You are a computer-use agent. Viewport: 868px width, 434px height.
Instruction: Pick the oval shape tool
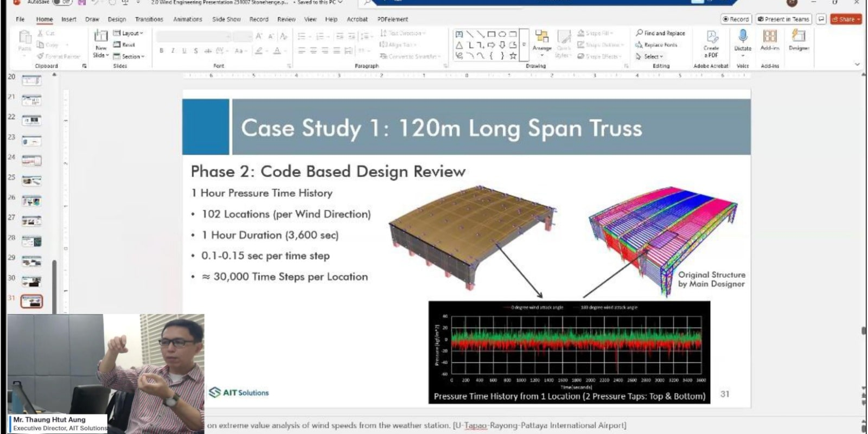pyautogui.click(x=502, y=34)
